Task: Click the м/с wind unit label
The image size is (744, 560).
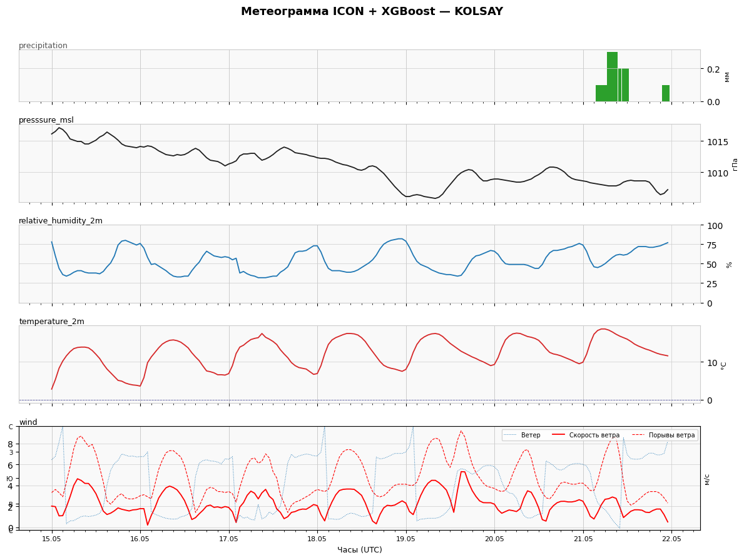Action: [x=707, y=479]
